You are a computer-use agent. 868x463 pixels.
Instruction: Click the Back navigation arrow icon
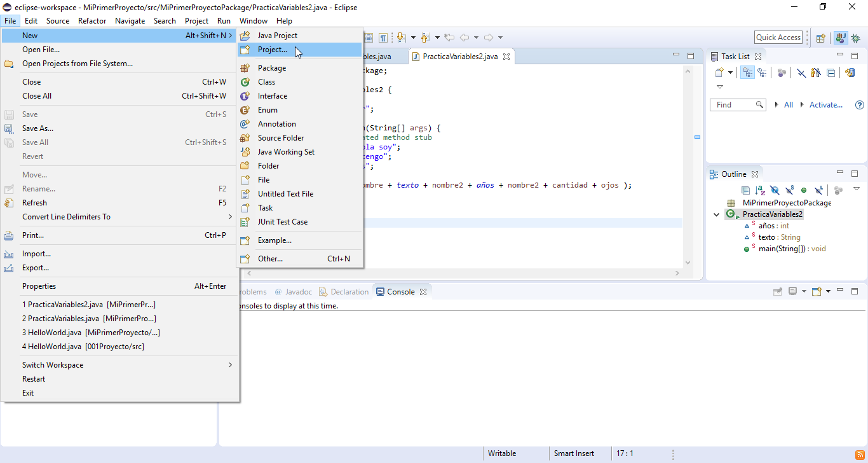[465, 37]
